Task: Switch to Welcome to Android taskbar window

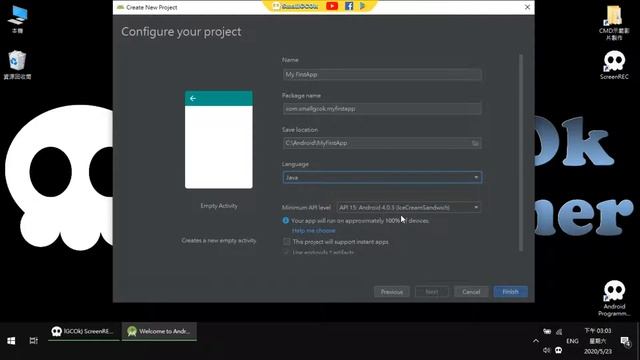Action: click(x=159, y=331)
